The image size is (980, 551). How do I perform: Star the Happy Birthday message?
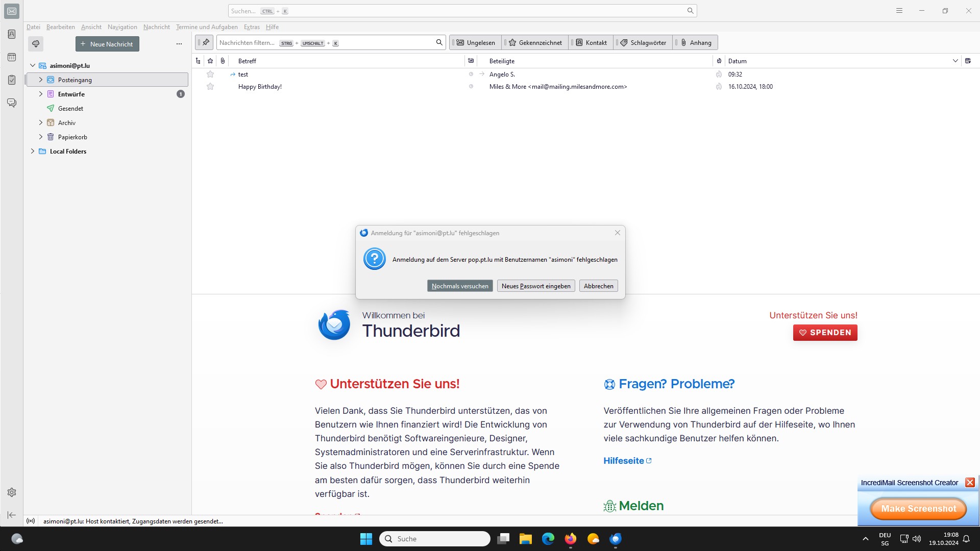(210, 87)
